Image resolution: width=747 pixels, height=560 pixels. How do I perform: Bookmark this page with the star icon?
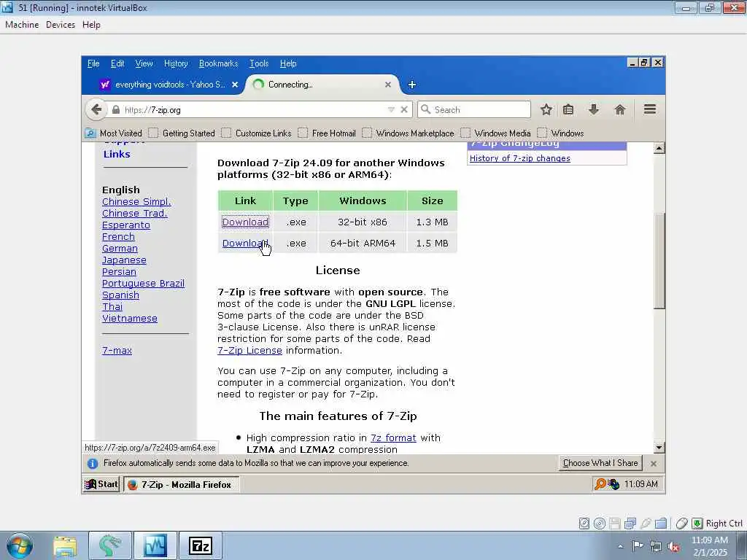[546, 110]
